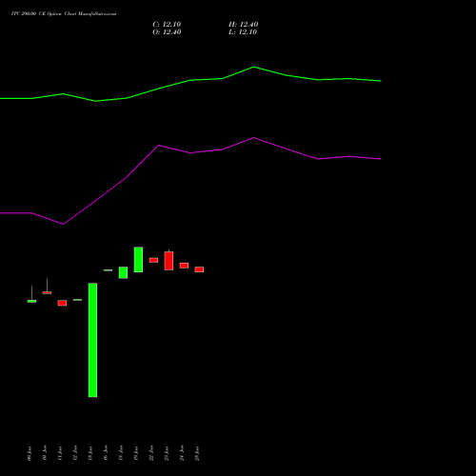Select the high value H: 12.40
Image resolution: width=476 pixels, height=476 pixels.
pos(244,25)
